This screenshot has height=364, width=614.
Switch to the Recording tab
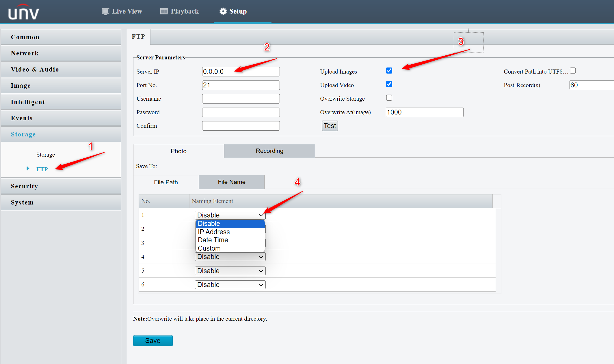[269, 151]
